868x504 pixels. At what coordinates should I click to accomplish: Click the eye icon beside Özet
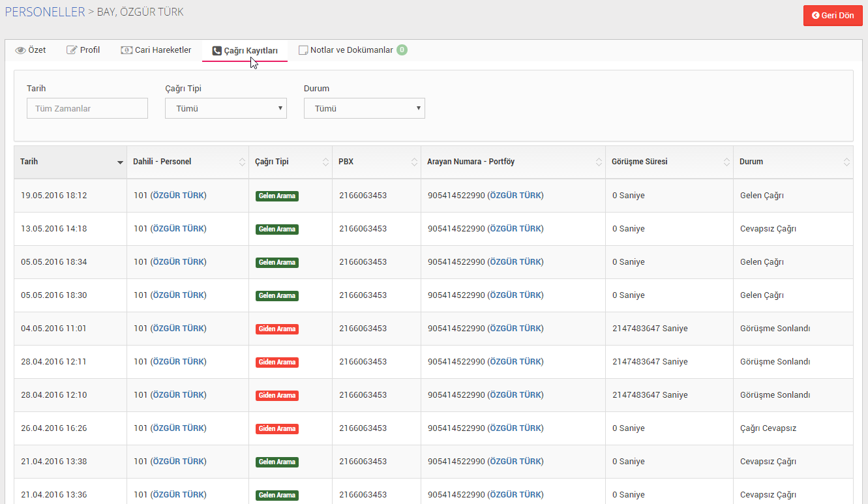coord(20,50)
